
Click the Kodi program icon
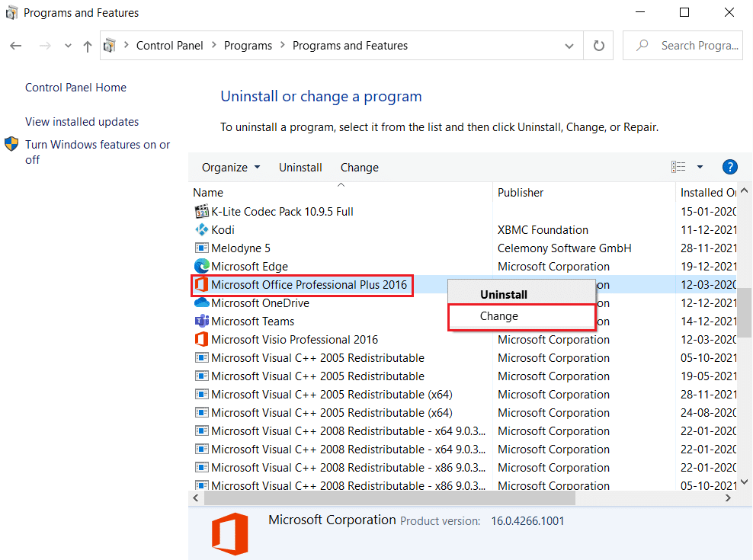tap(202, 230)
